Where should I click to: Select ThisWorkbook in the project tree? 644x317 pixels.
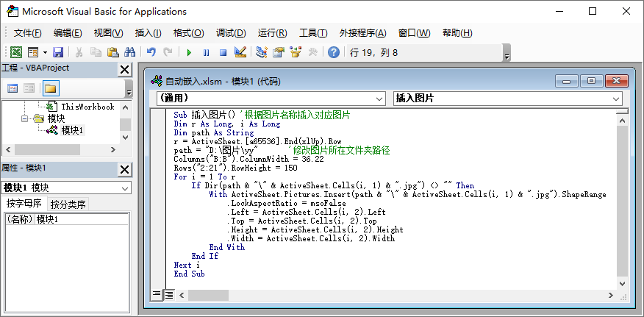coord(87,107)
